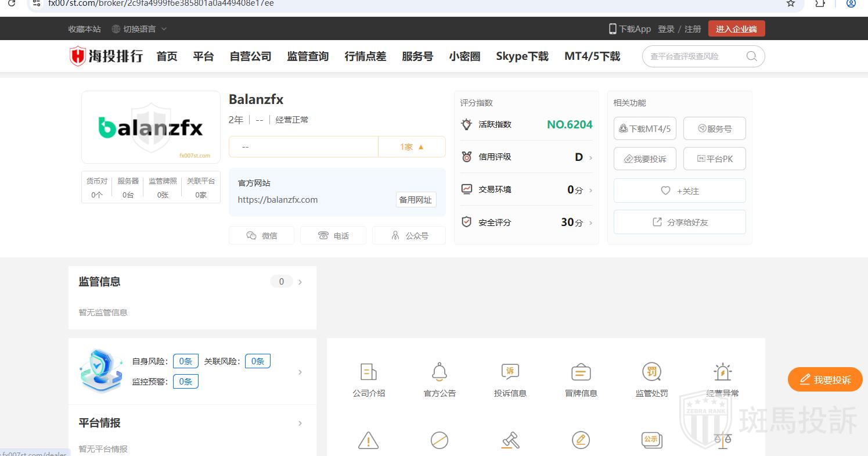Open the 冒牌信息 icon
The width and height of the screenshot is (868, 456).
581,372
